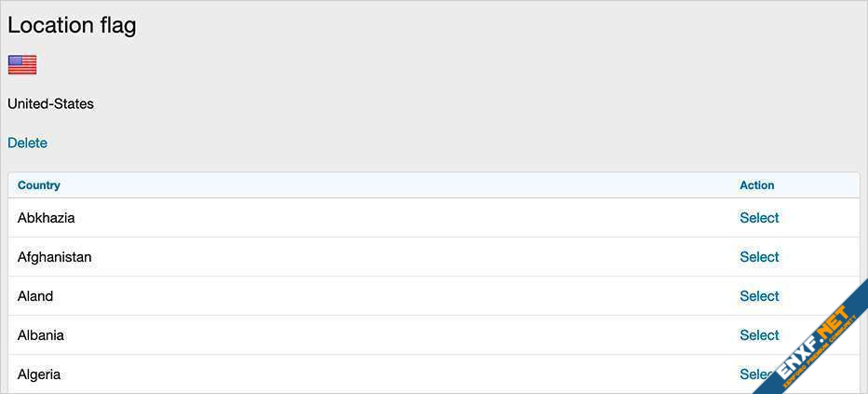Image resolution: width=868 pixels, height=394 pixels.
Task: Click the Albania country name
Action: pos(41,335)
